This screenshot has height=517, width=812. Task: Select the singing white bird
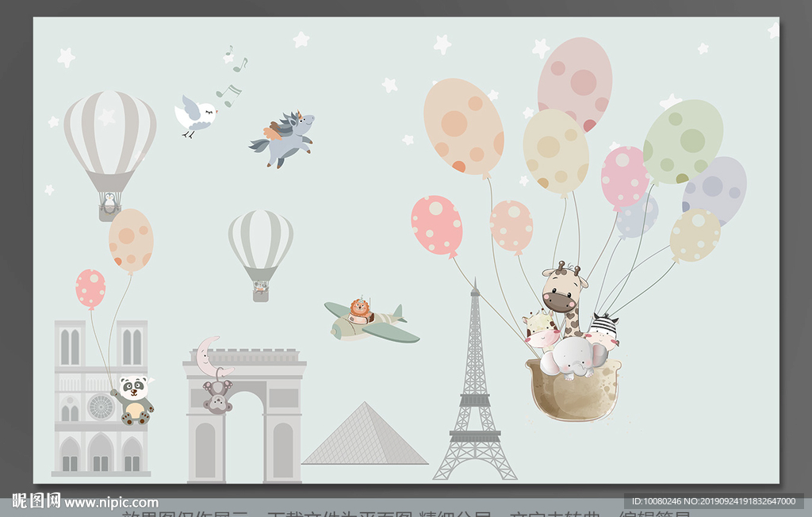pos(195,117)
